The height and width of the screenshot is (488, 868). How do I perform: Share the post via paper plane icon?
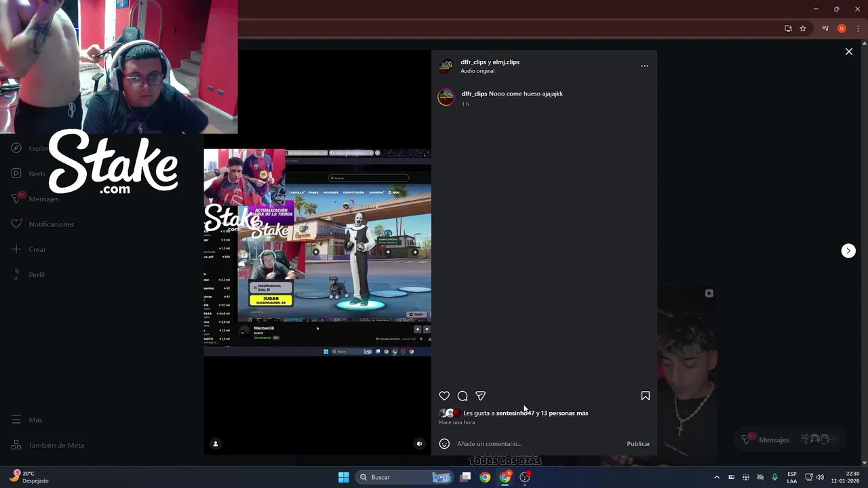tap(481, 396)
